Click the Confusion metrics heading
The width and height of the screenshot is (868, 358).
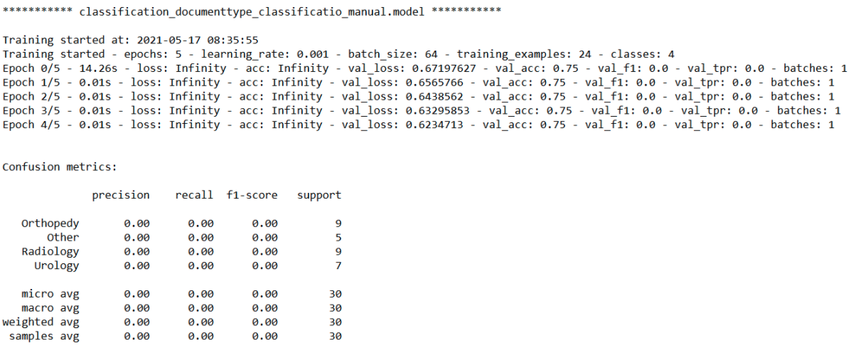tap(59, 167)
